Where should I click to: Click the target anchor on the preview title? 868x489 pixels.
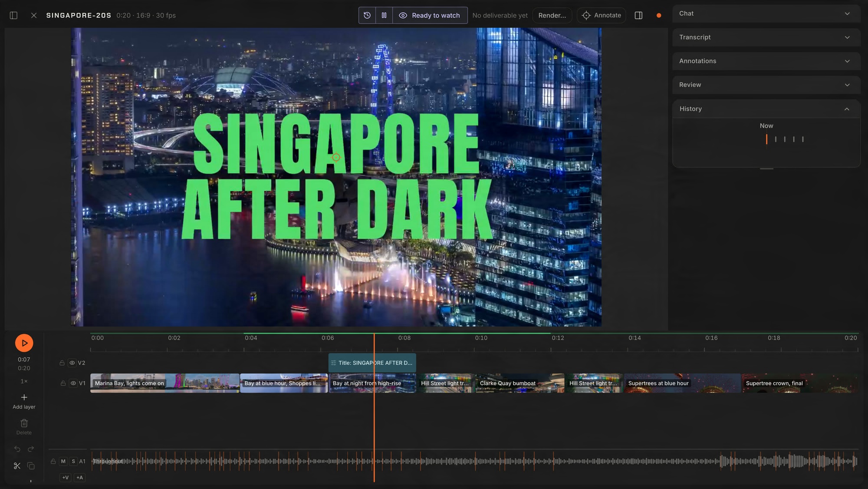pyautogui.click(x=336, y=157)
